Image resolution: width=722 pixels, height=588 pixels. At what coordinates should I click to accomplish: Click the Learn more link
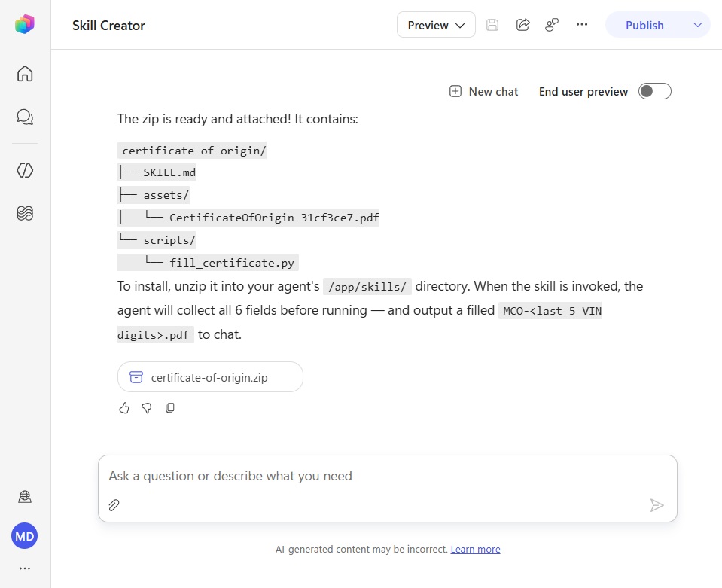(475, 550)
